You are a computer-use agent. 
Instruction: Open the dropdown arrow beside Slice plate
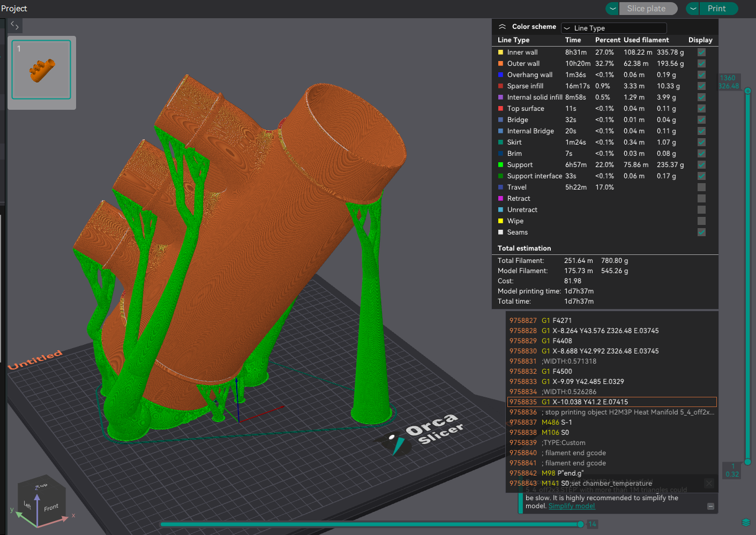pyautogui.click(x=612, y=9)
